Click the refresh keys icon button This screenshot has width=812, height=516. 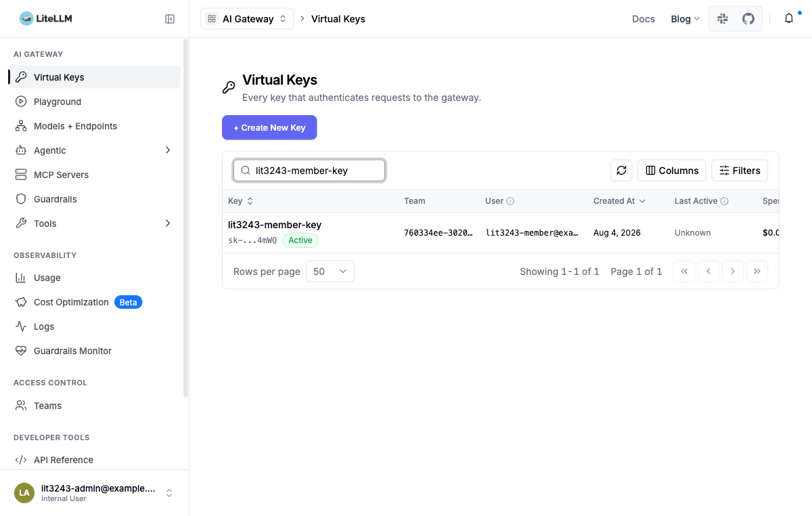621,171
